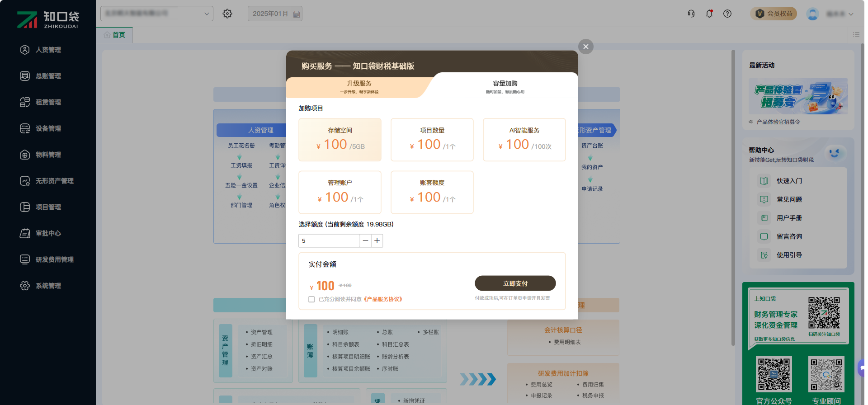868x405 pixels.
Task: Open settings gear in the top bar
Action: (x=227, y=14)
